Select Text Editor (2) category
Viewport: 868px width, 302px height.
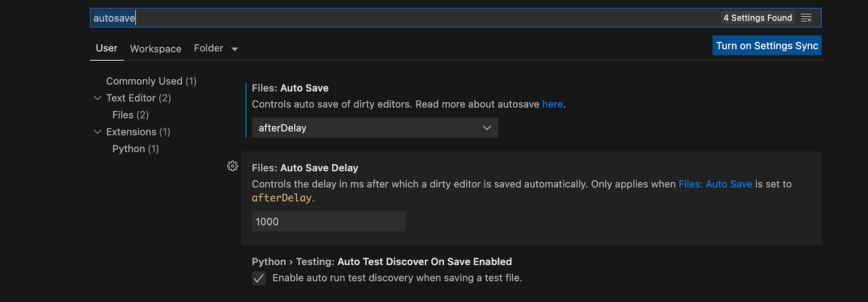point(138,98)
